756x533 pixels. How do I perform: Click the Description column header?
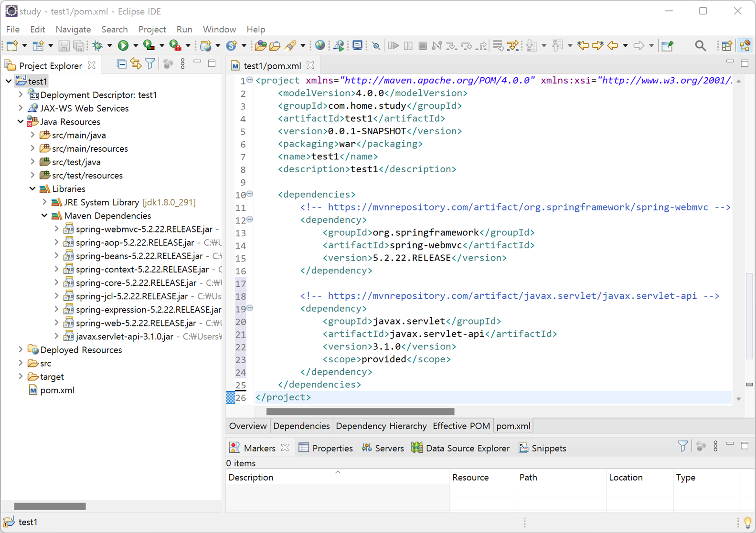pyautogui.click(x=338, y=477)
